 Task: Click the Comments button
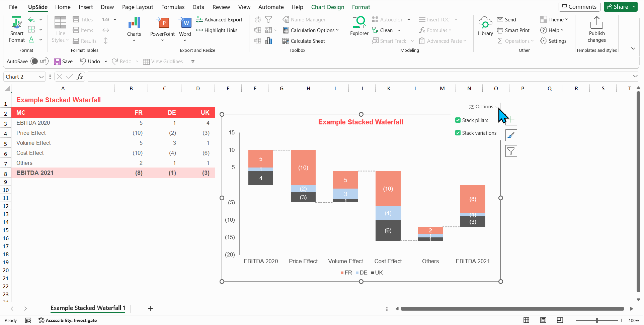(579, 7)
